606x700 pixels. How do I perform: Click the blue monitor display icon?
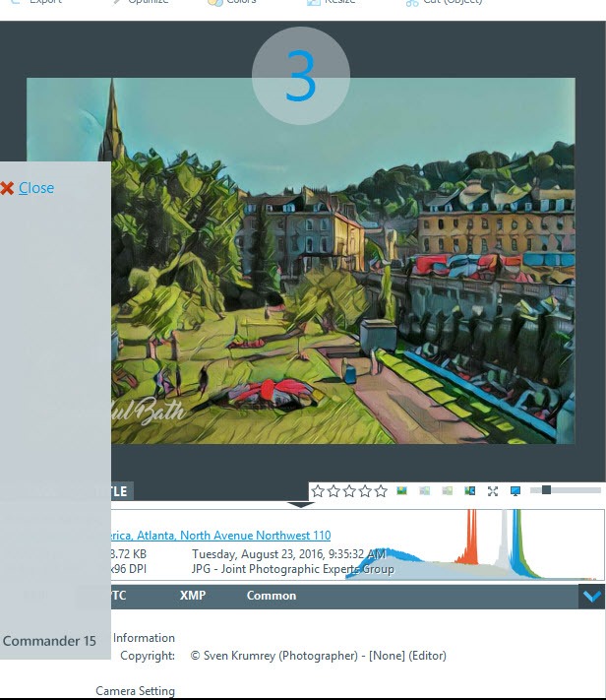click(515, 491)
